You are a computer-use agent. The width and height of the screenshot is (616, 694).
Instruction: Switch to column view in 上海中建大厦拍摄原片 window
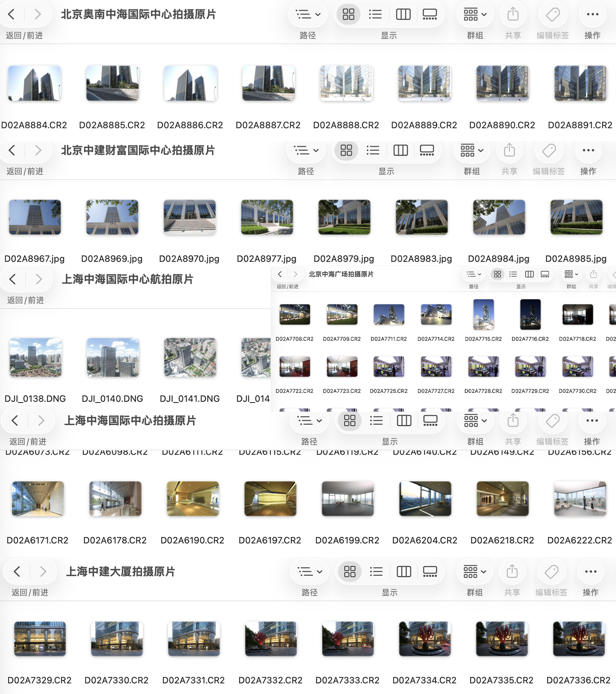tap(404, 571)
